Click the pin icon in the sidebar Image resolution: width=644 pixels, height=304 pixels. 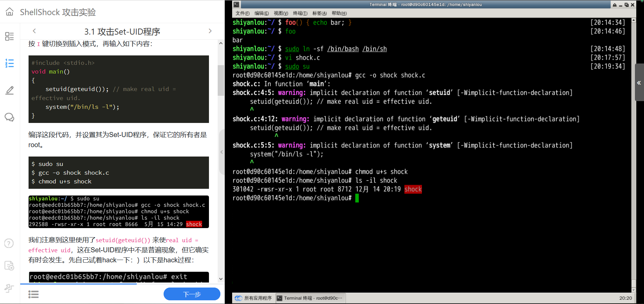coord(9,288)
